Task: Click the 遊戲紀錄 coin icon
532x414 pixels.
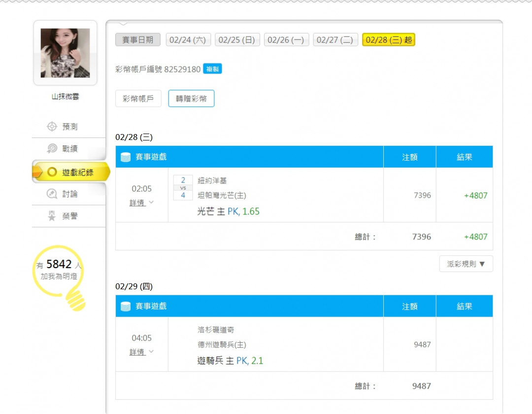Action: [x=52, y=172]
